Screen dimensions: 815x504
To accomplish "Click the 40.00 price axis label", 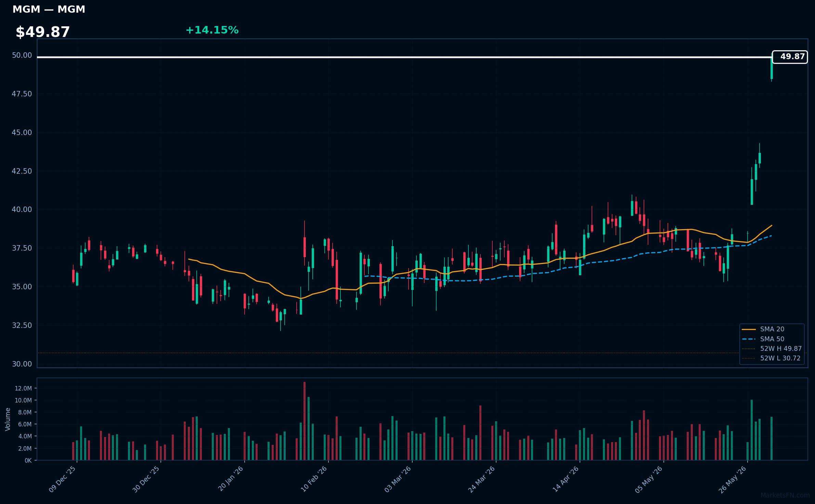I will 22,210.
